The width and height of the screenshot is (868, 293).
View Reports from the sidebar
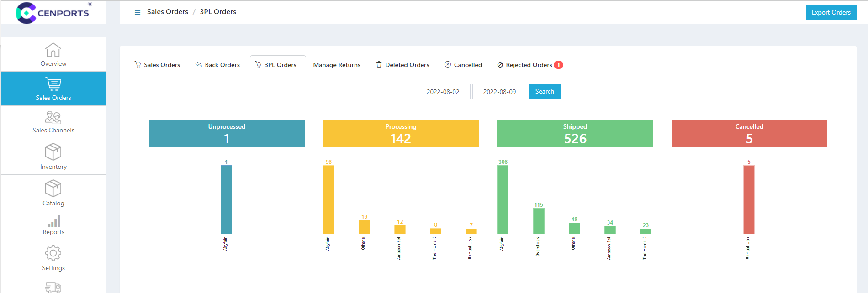(x=53, y=225)
